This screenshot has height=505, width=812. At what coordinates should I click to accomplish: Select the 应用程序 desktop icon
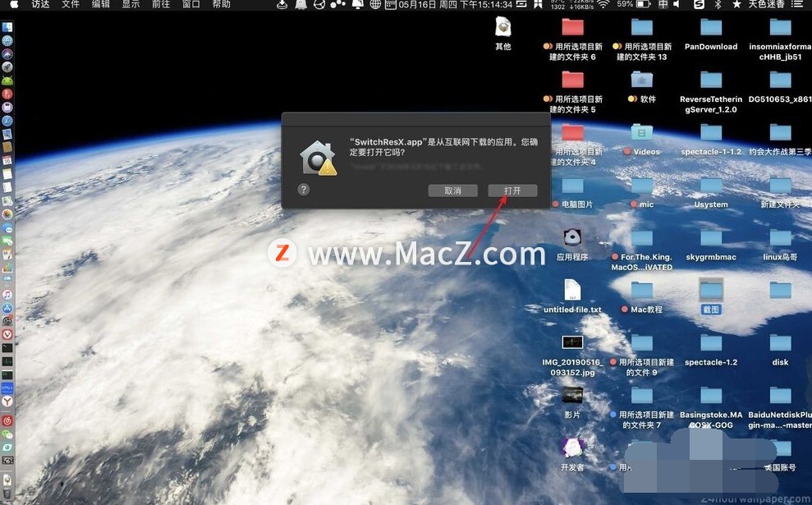click(x=572, y=244)
